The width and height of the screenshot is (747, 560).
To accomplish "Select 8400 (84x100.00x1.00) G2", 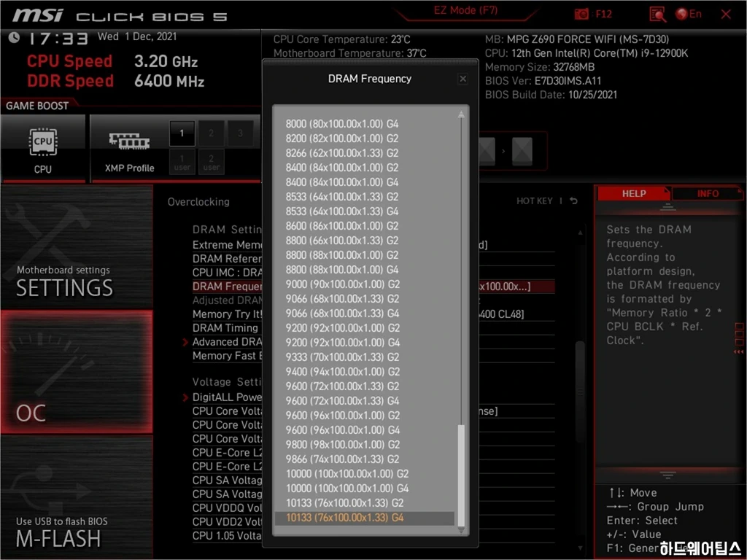I will tap(365, 168).
